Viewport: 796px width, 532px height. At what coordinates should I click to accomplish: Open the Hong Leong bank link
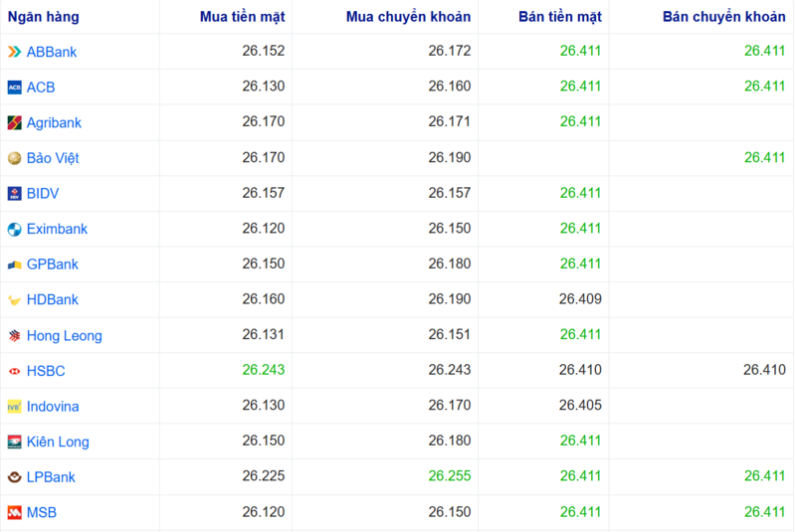pos(64,336)
